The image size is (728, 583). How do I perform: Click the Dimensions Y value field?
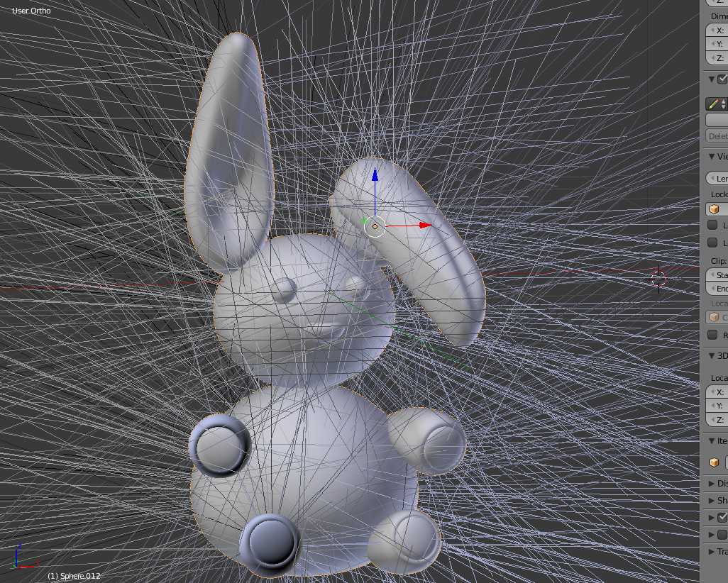(717, 44)
